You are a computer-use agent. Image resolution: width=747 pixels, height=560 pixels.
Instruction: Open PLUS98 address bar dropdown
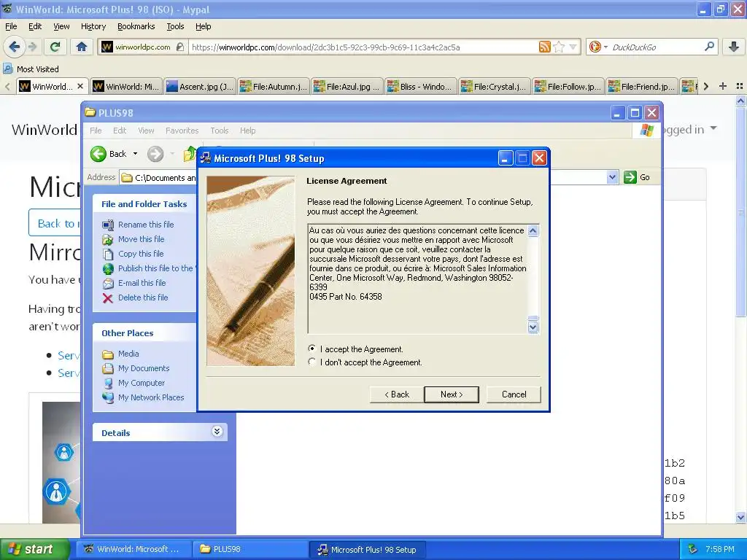(x=612, y=177)
